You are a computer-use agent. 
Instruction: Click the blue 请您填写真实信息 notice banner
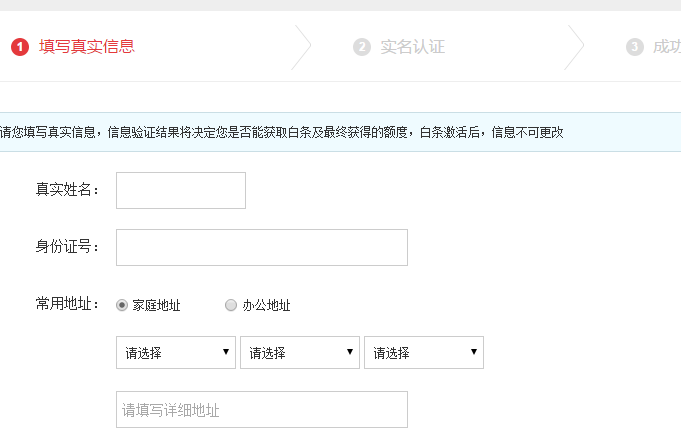click(340, 132)
